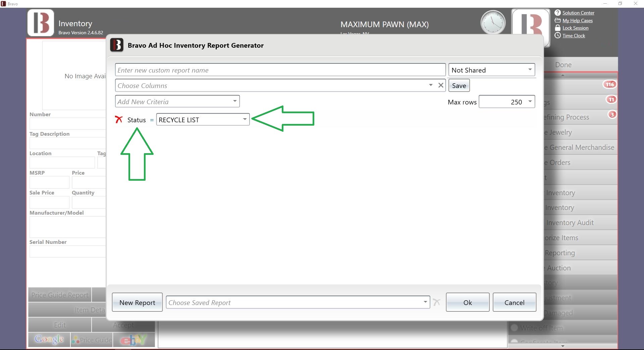Select Inventory Audit in side menu
The height and width of the screenshot is (350, 644).
(x=580, y=222)
